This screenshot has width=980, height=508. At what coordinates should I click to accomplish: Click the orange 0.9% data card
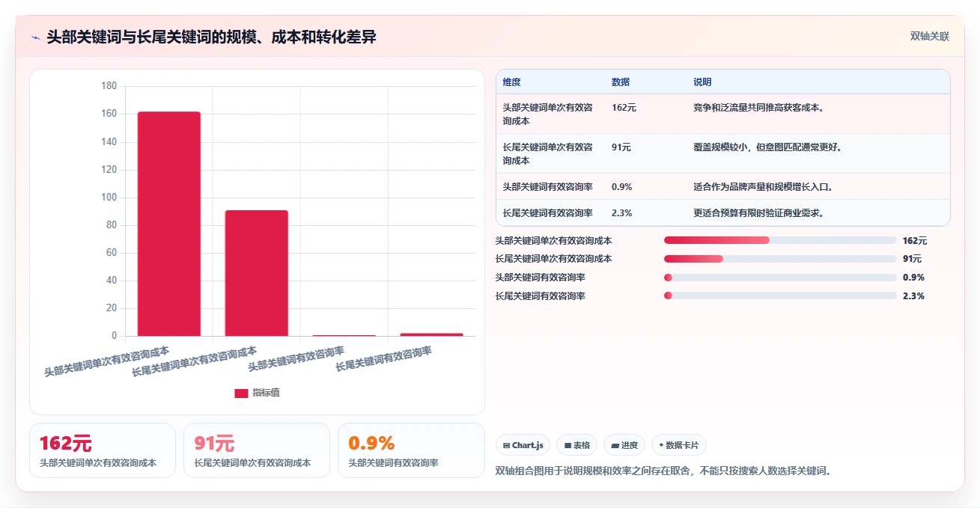[411, 450]
